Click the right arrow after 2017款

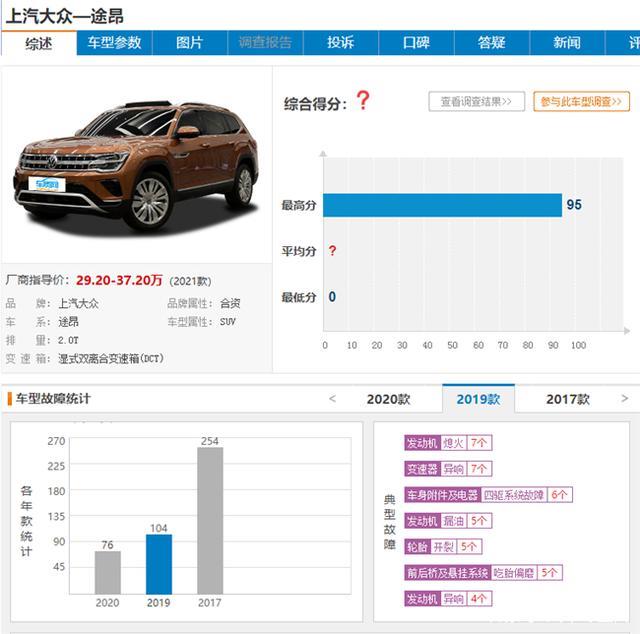coord(624,398)
